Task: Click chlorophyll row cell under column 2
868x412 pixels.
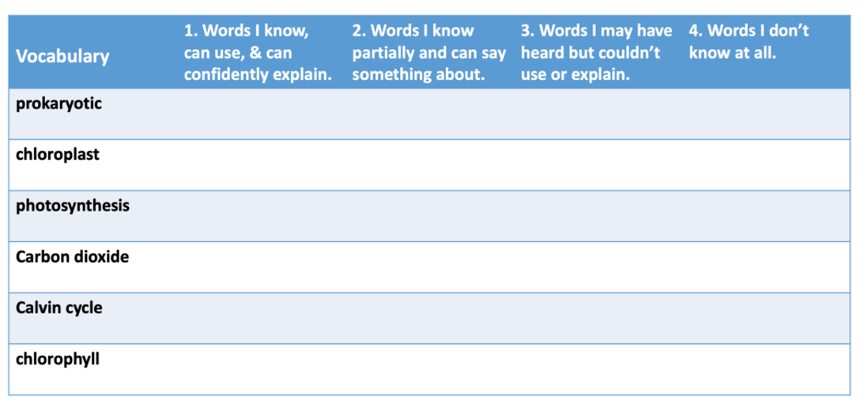Action: 432,369
